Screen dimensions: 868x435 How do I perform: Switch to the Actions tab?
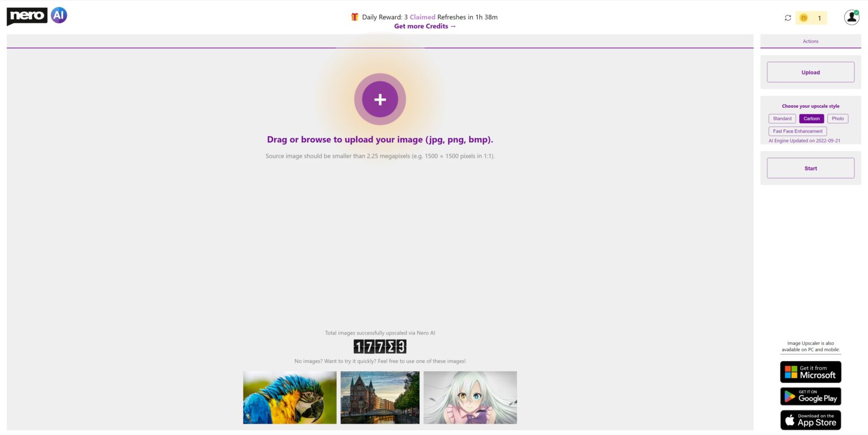(x=810, y=41)
